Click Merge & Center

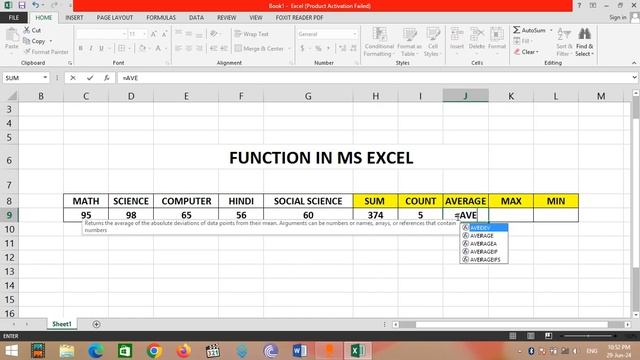(260, 48)
